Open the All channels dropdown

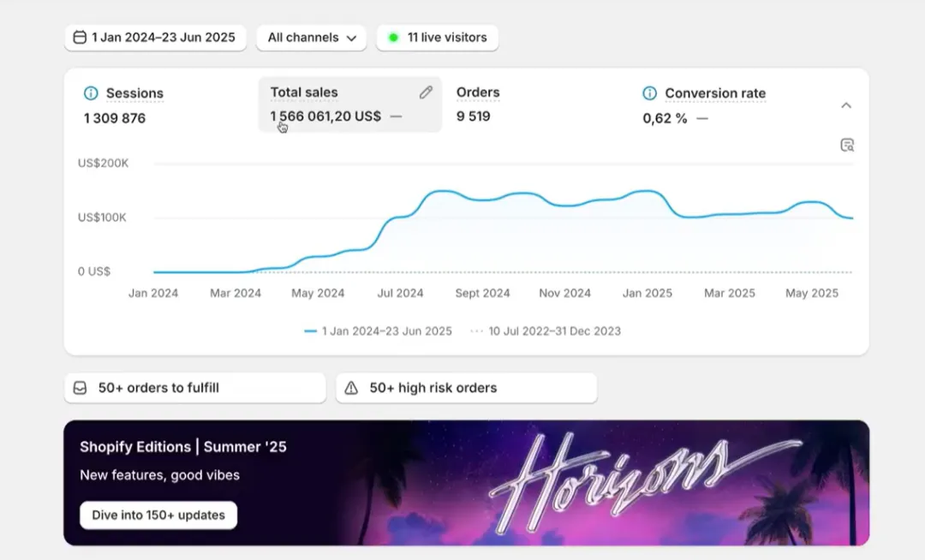tap(312, 38)
